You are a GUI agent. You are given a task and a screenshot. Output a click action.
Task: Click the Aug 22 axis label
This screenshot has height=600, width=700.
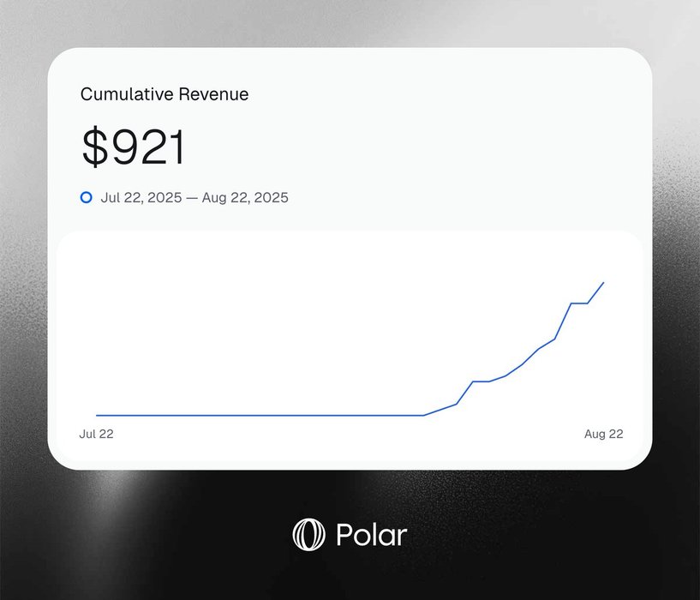click(603, 434)
